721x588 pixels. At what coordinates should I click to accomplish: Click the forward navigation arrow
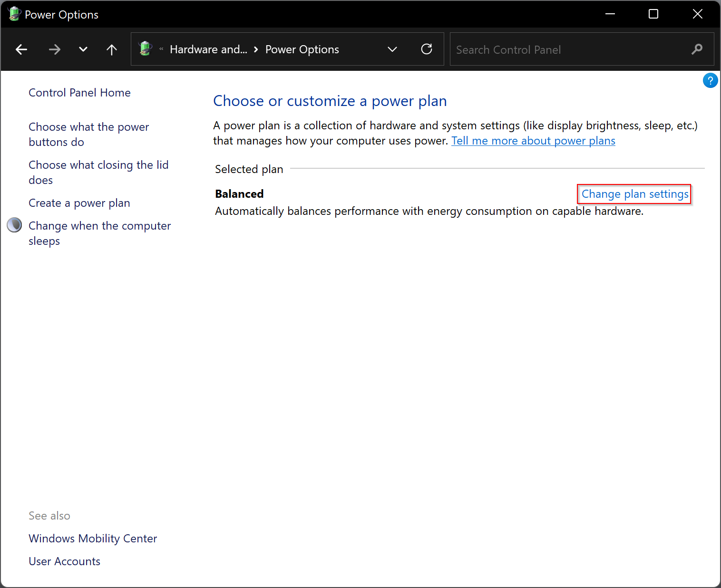coord(55,49)
